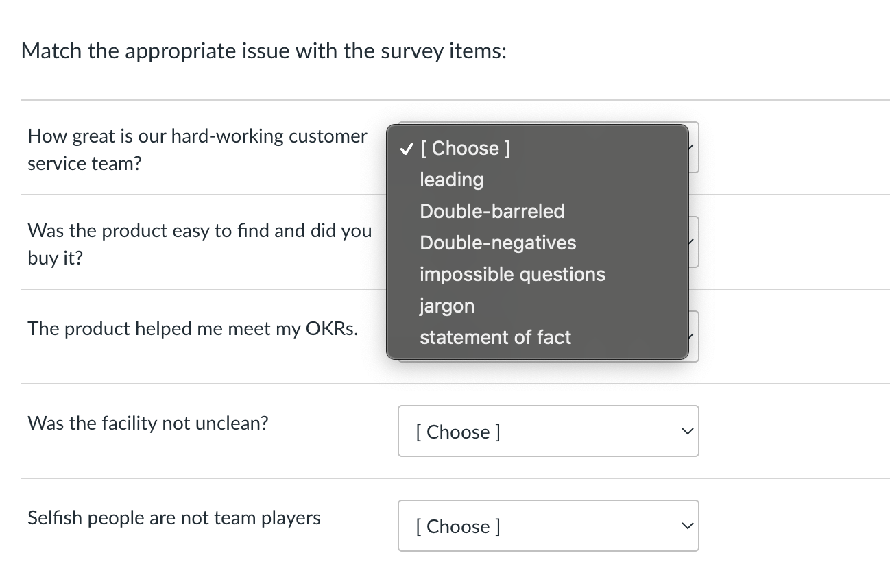Click "The product helped me meet my OKRs." text
The width and height of the screenshot is (890, 588).
(x=193, y=329)
